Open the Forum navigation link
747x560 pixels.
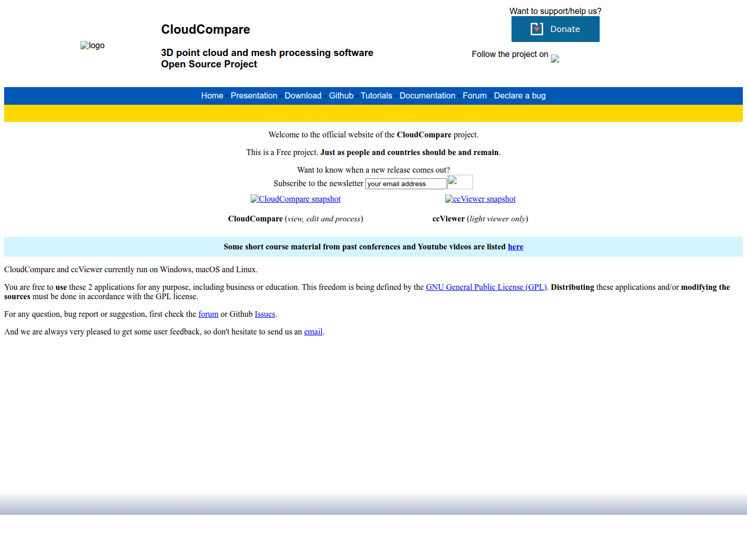(475, 96)
